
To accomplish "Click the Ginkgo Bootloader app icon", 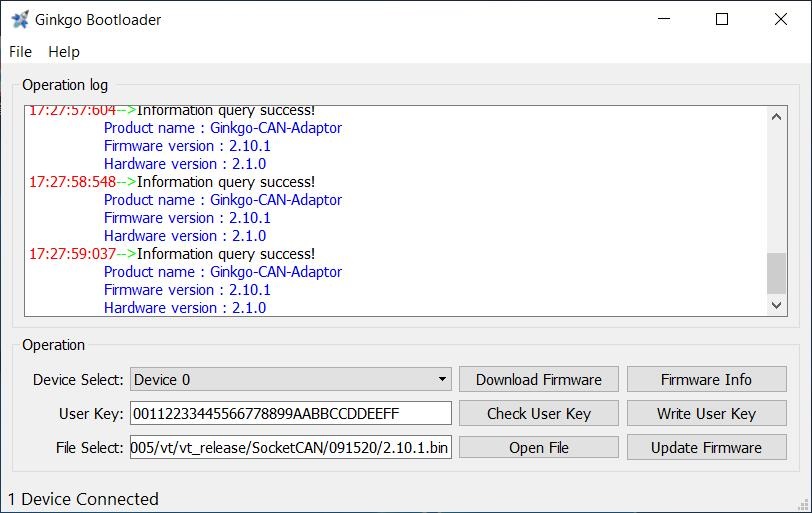I will tap(20, 20).
